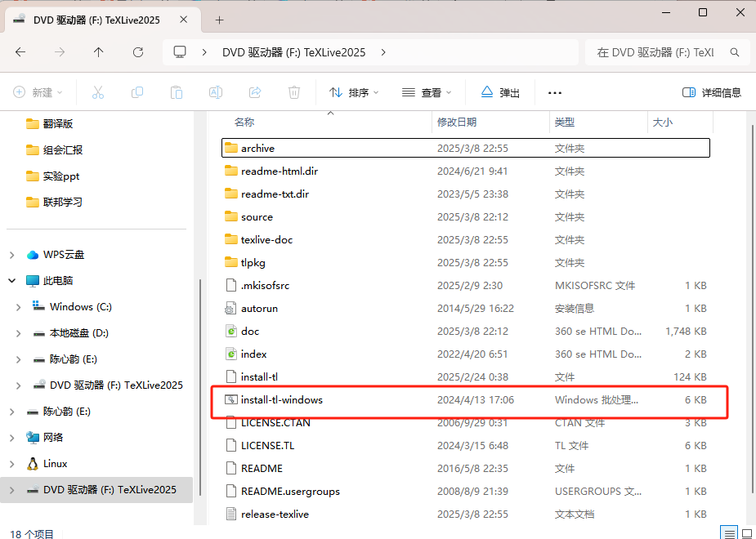Select 翻译版 folder in sidebar
The width and height of the screenshot is (756, 539).
tap(58, 124)
